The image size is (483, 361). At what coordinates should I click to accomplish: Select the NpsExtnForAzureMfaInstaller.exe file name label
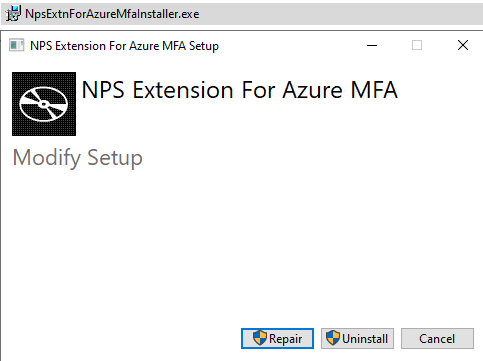coord(112,14)
